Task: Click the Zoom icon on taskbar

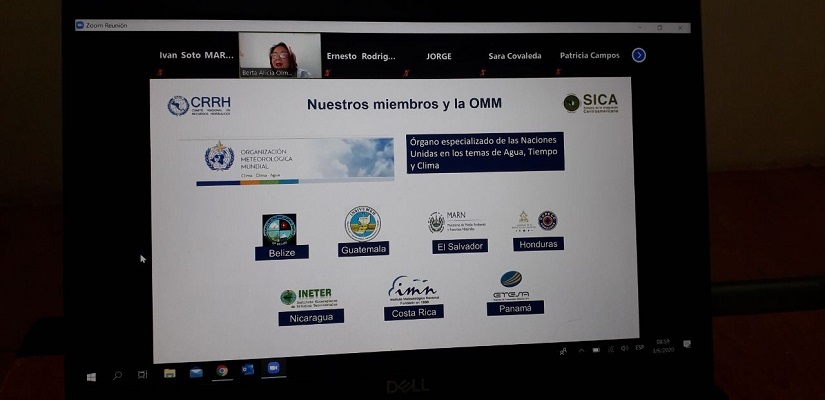Action: [x=274, y=368]
